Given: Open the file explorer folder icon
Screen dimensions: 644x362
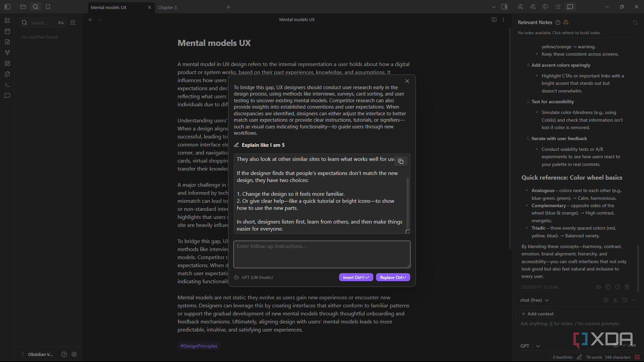Looking at the screenshot, I should [x=23, y=7].
